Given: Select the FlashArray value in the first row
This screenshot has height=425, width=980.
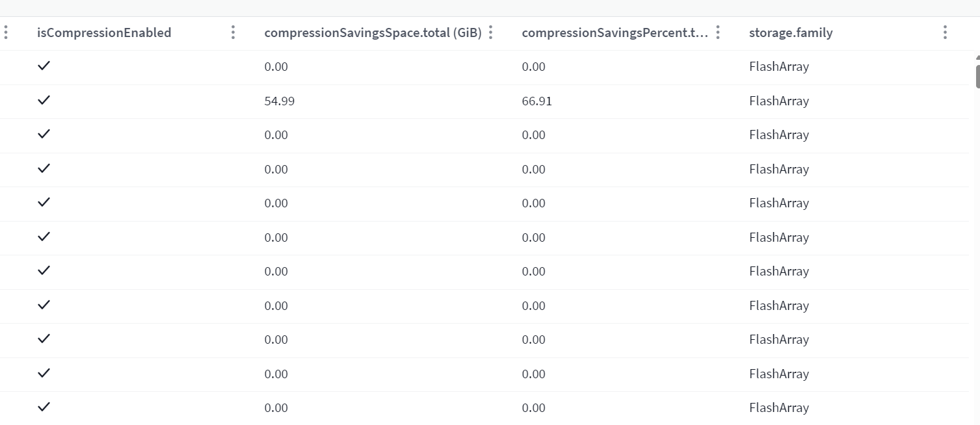Looking at the screenshot, I should coord(778,66).
